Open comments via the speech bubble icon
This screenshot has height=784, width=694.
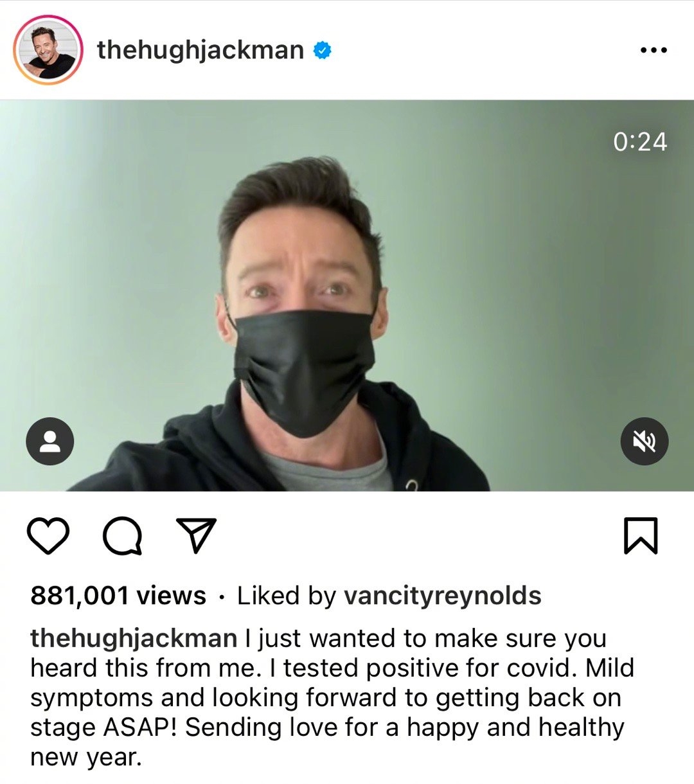123,535
